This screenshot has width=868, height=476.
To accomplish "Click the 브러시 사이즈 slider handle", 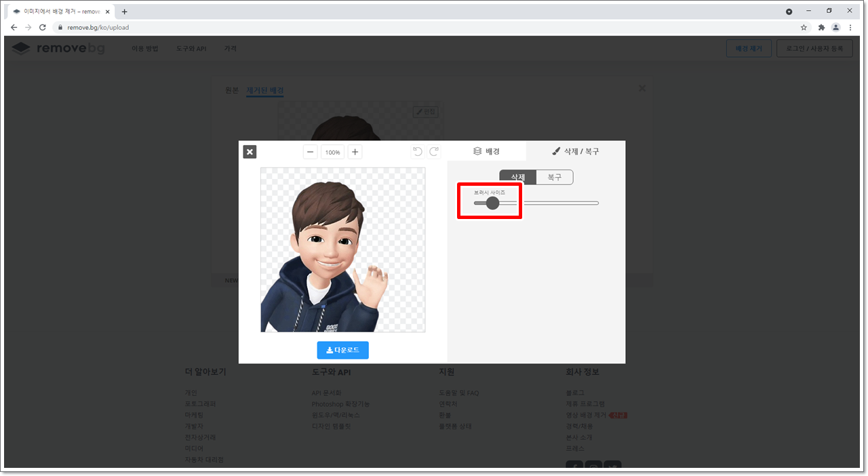I will point(493,203).
